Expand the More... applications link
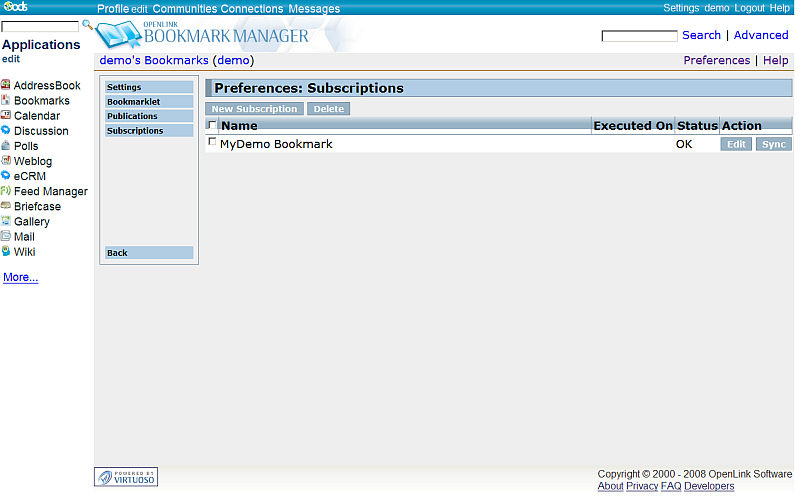The height and width of the screenshot is (497, 800). point(21,277)
